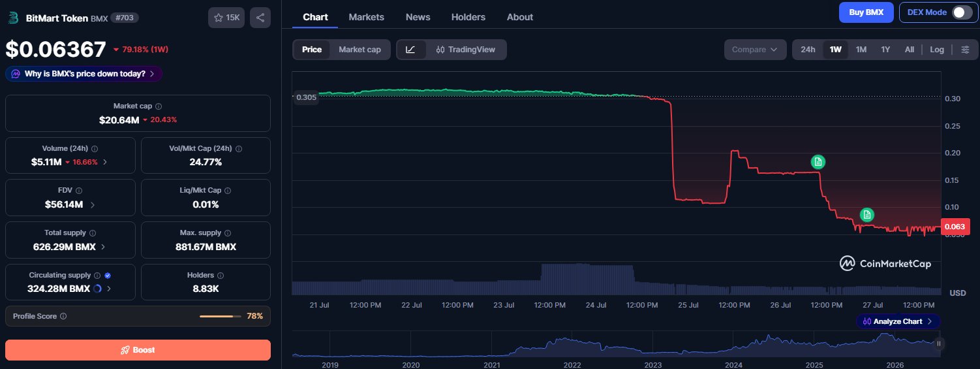Viewport: 980px width, 369px height.
Task: Click the share icon button
Action: (260, 18)
